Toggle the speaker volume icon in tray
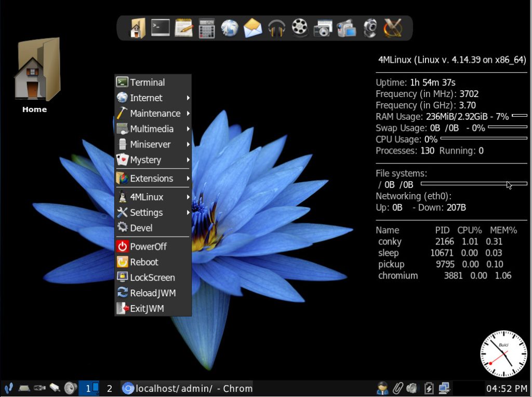532x397 pixels. pos(412,388)
